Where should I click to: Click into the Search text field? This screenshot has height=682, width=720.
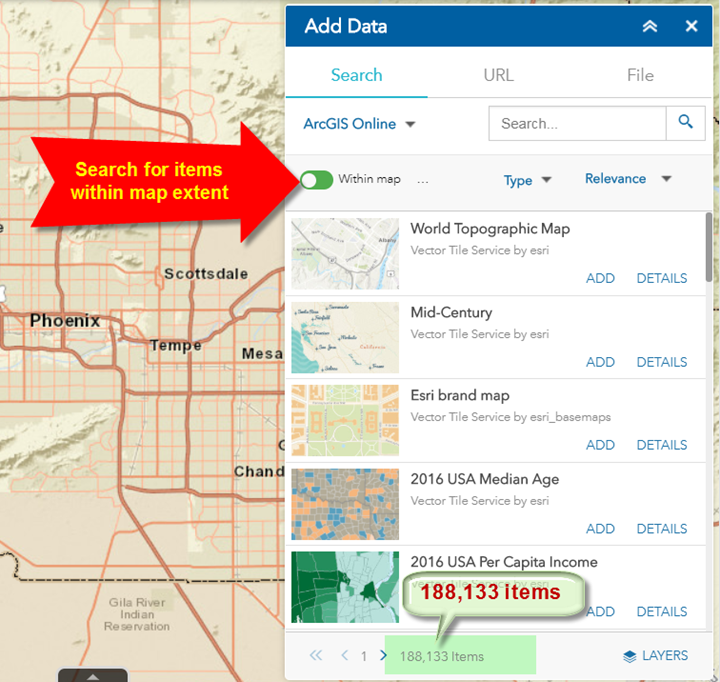coord(577,124)
